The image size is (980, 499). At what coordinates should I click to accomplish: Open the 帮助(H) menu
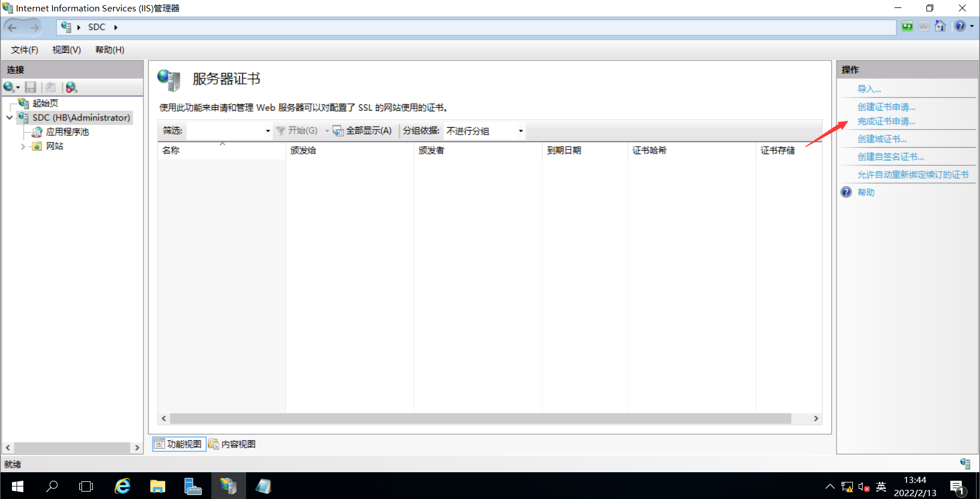tap(110, 50)
